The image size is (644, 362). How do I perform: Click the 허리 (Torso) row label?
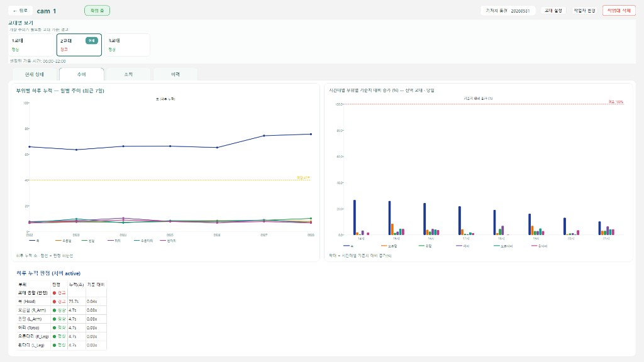point(29,327)
